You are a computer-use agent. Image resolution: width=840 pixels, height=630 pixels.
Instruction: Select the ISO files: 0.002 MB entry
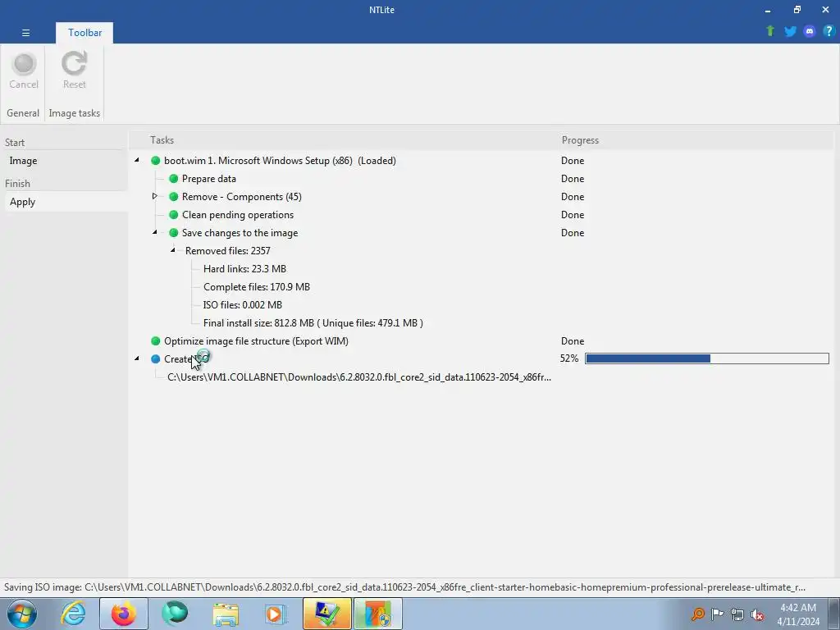click(x=242, y=305)
